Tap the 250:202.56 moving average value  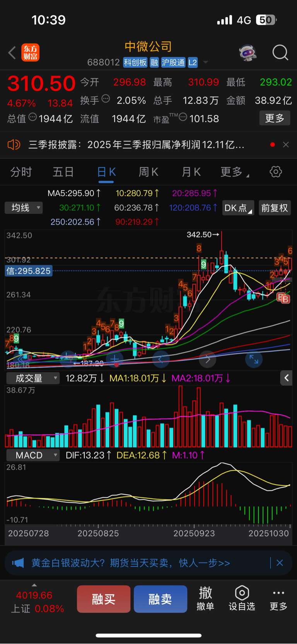click(76, 222)
